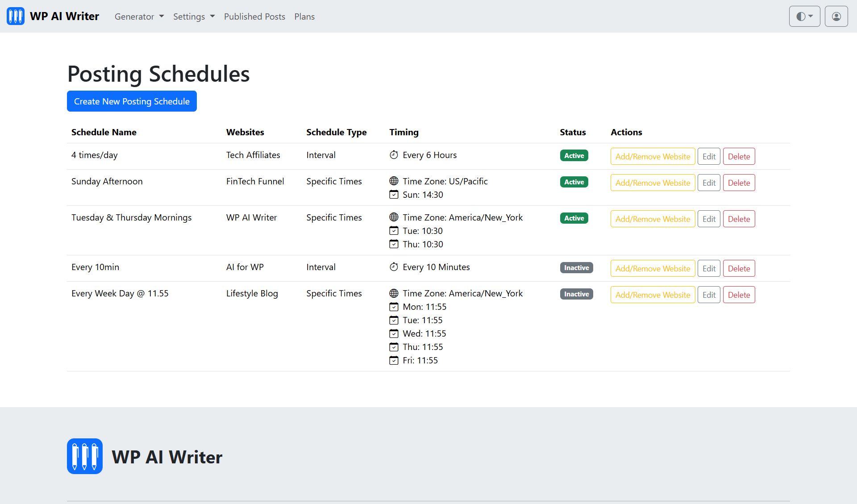Click the calendar icon next to Sun: 14:30
857x504 pixels.
pos(394,195)
